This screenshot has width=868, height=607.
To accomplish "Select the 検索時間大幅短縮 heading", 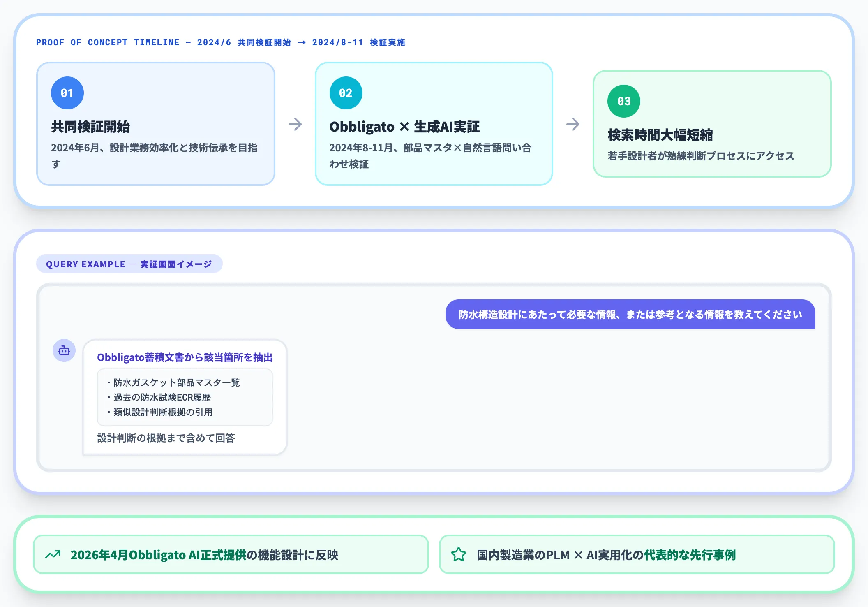I will [660, 135].
